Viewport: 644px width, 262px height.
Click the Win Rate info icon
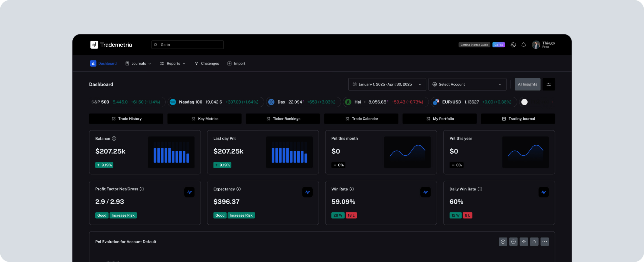(352, 189)
